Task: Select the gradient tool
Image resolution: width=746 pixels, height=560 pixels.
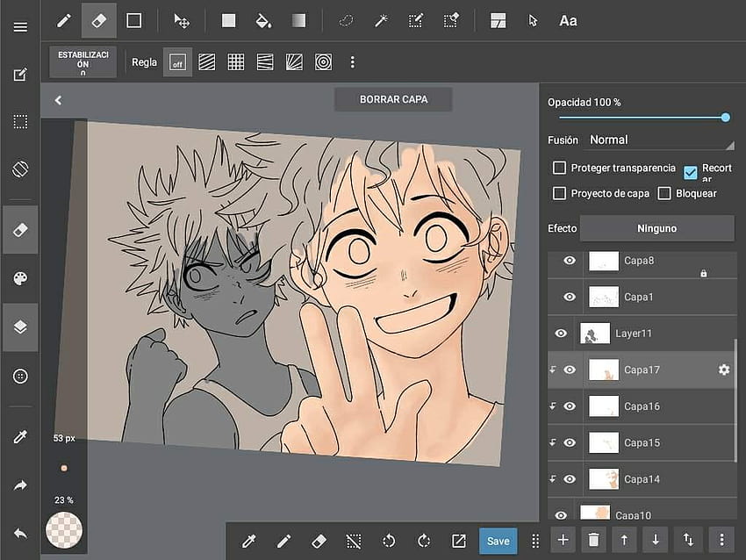Action: pyautogui.click(x=298, y=21)
